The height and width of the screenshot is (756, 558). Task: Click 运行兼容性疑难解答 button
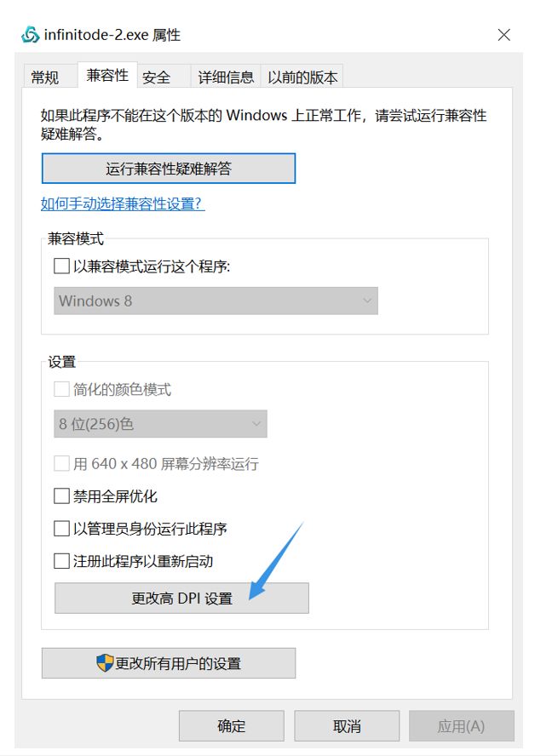[168, 169]
